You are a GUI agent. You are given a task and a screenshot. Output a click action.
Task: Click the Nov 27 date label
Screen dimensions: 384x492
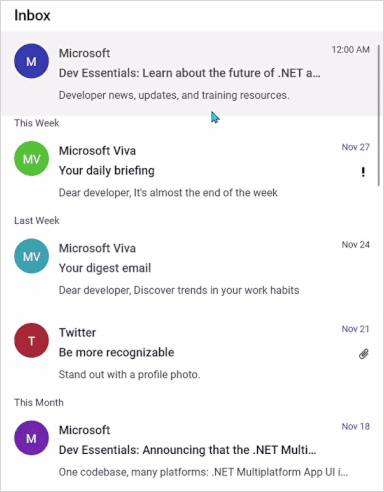pos(356,147)
